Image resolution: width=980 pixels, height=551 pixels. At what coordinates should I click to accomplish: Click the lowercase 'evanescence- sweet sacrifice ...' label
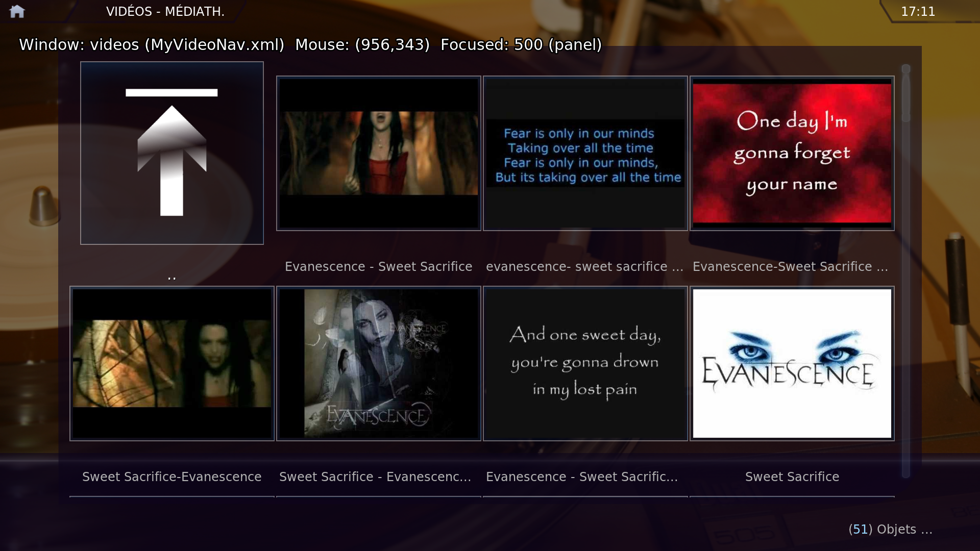(x=585, y=267)
